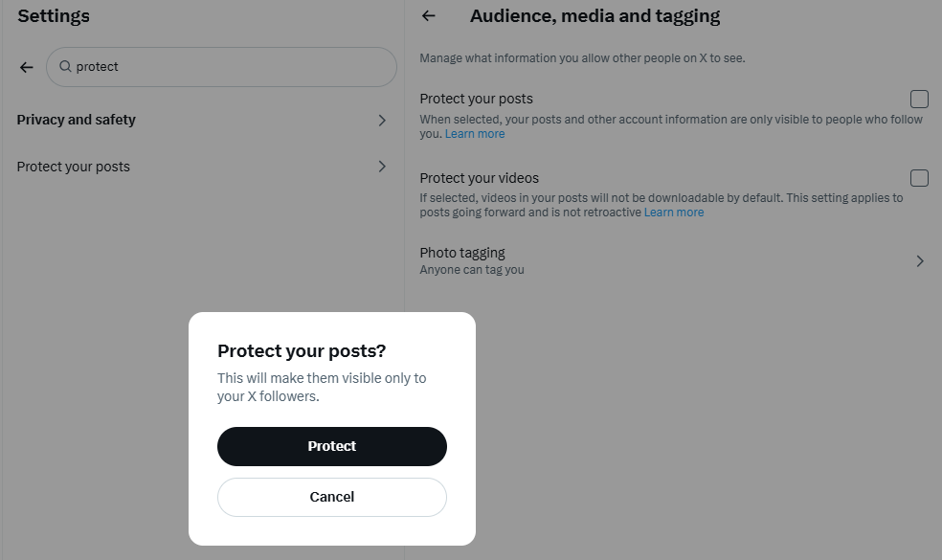The width and height of the screenshot is (942, 560).
Task: Focus the settings search field containing "protect"
Action: 230,67
